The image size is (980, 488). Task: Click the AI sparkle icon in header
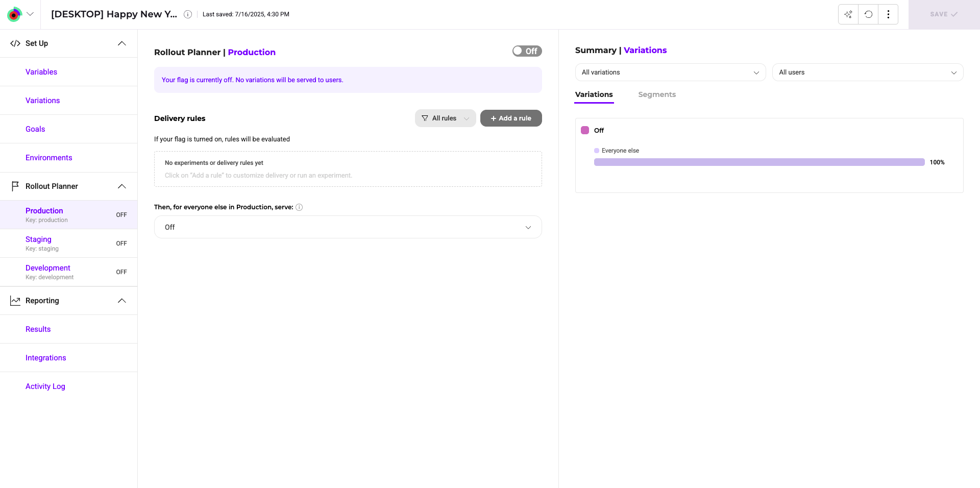pyautogui.click(x=848, y=14)
